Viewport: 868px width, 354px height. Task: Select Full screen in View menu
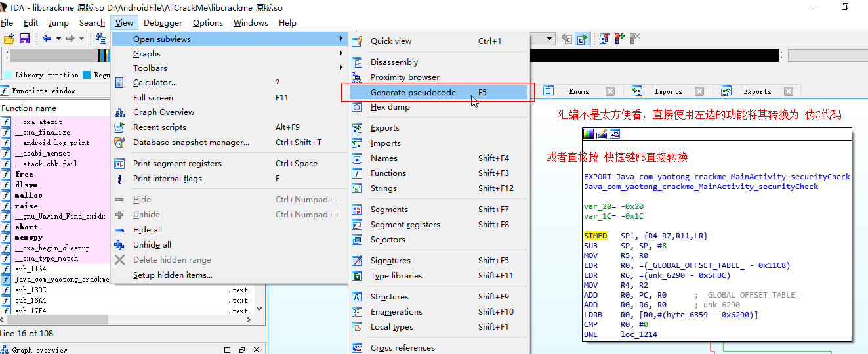pyautogui.click(x=229, y=98)
